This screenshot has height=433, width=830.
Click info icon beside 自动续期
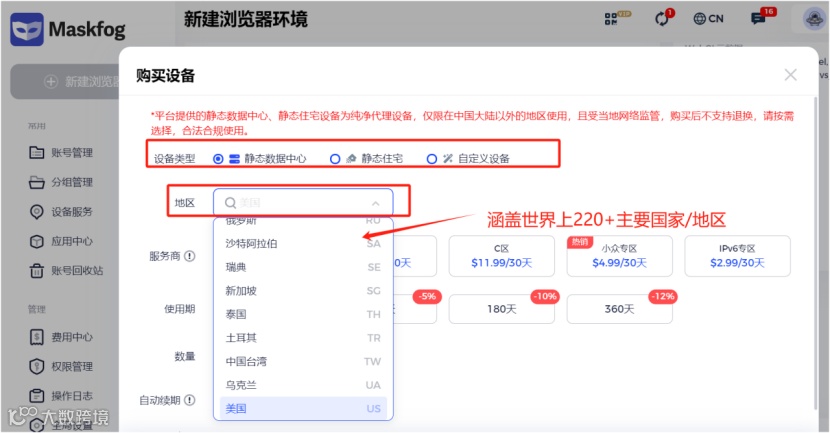(190, 400)
